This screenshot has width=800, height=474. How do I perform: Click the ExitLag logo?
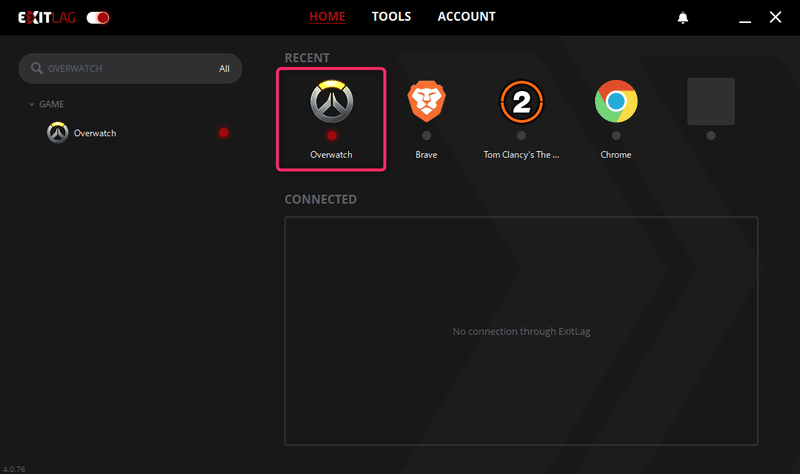click(47, 18)
